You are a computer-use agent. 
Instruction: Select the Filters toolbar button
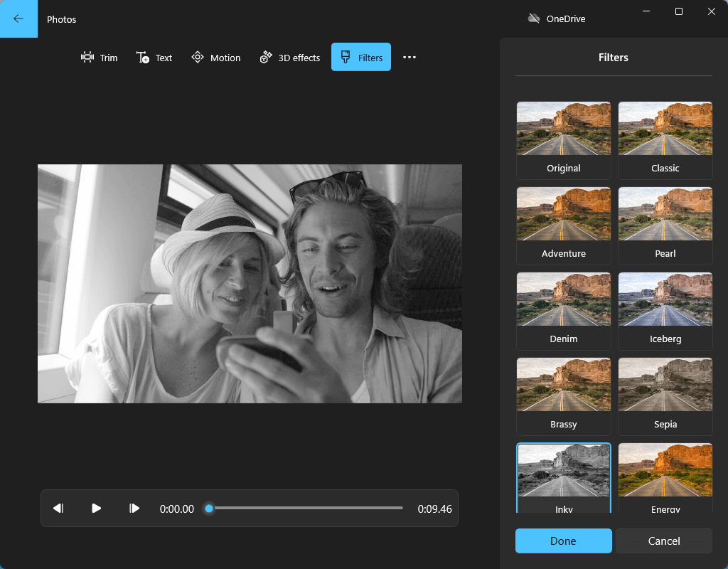361,57
